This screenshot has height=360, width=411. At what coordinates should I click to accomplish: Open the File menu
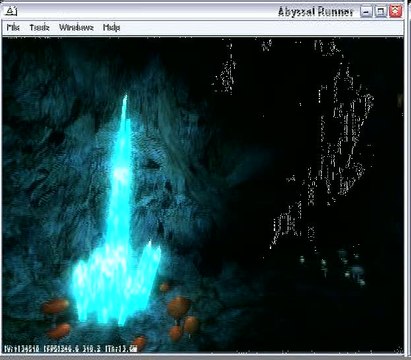pos(13,27)
